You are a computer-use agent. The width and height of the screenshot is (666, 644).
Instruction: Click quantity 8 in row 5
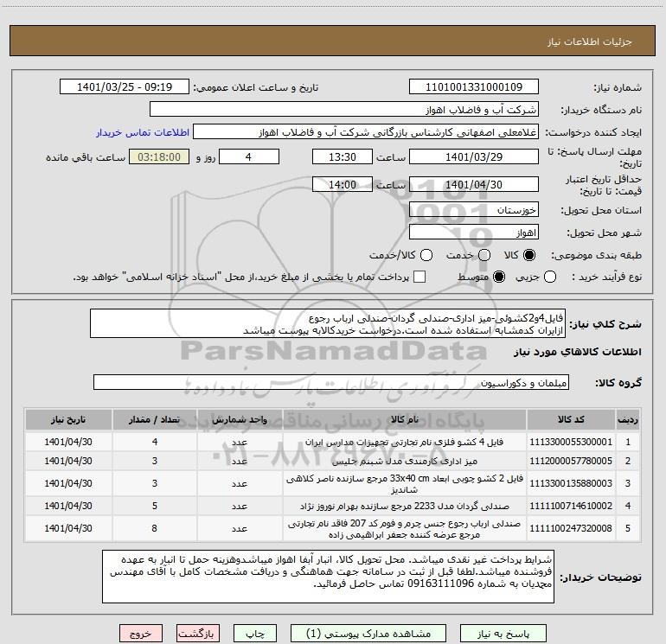155,528
